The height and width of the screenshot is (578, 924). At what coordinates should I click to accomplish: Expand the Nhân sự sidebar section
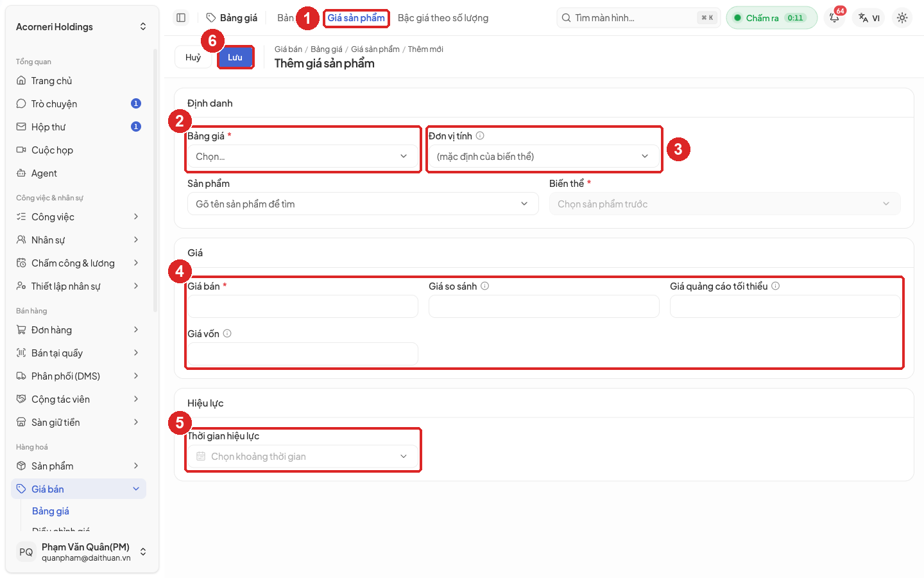point(78,240)
